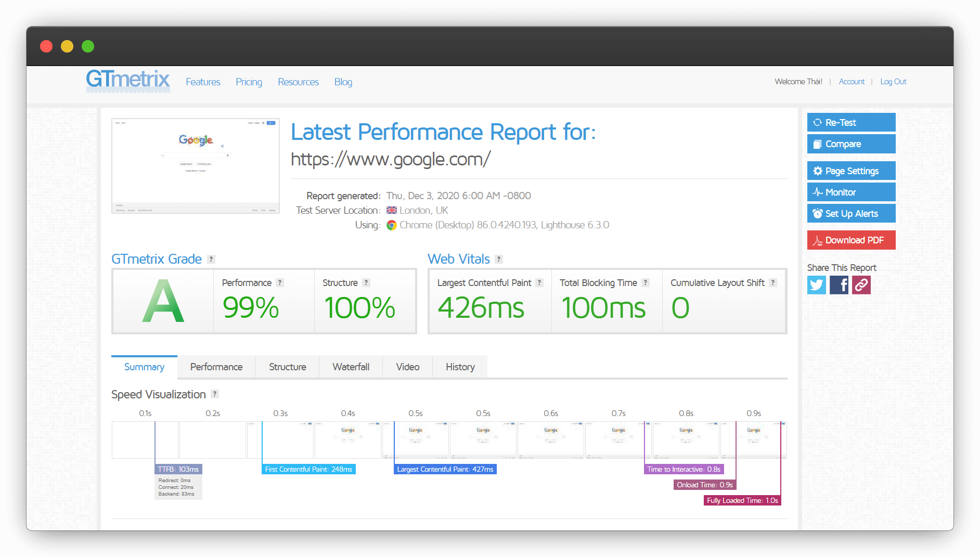Click help icon next to Total Blocking Time
980x557 pixels.
pyautogui.click(x=646, y=282)
